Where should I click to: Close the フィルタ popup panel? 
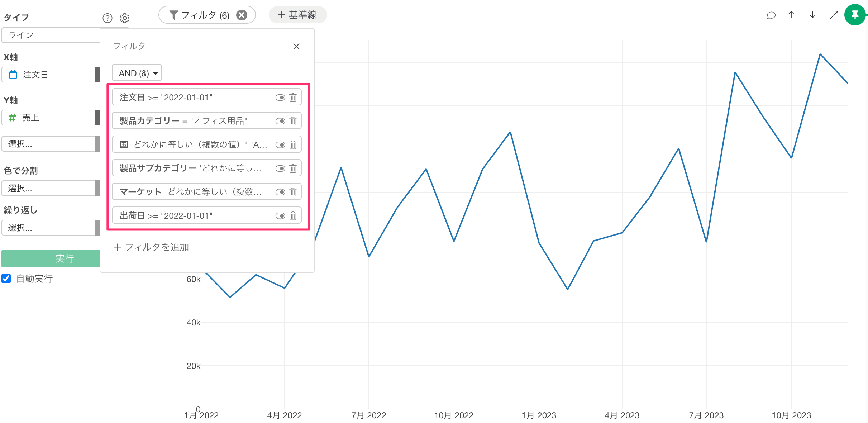[x=296, y=47]
